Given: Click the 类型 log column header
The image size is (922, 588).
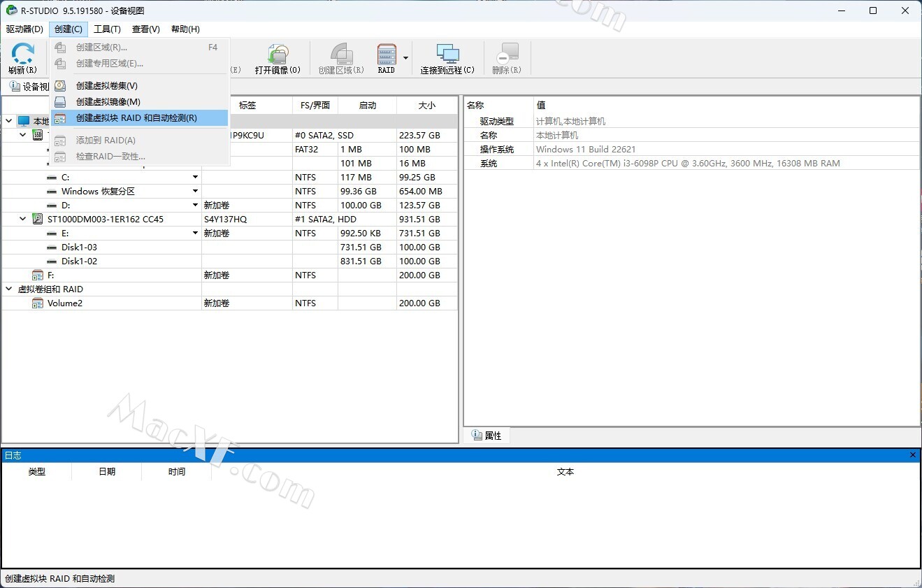Looking at the screenshot, I should click(x=37, y=472).
